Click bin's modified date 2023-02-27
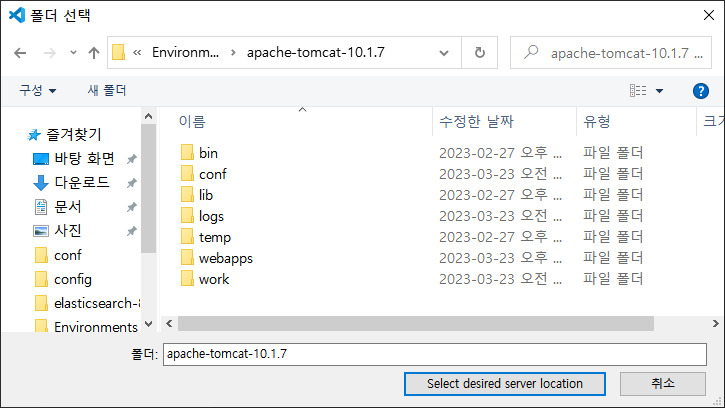Screen dimensions: 725x408 click(x=500, y=153)
